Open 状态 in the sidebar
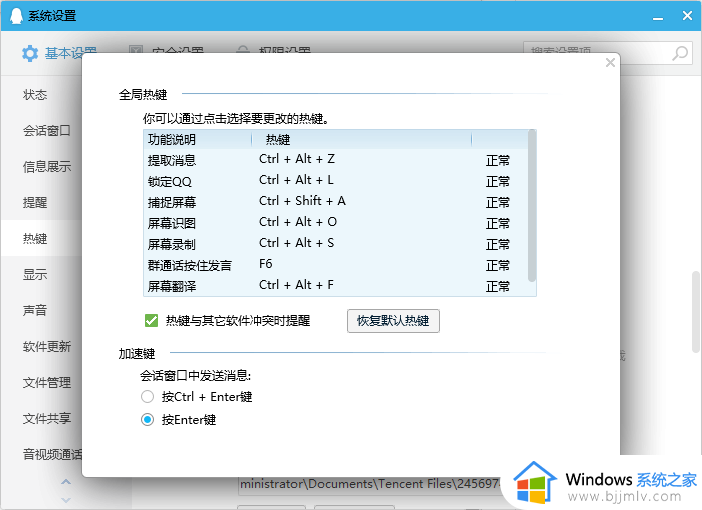The width and height of the screenshot is (702, 510). pos(35,94)
